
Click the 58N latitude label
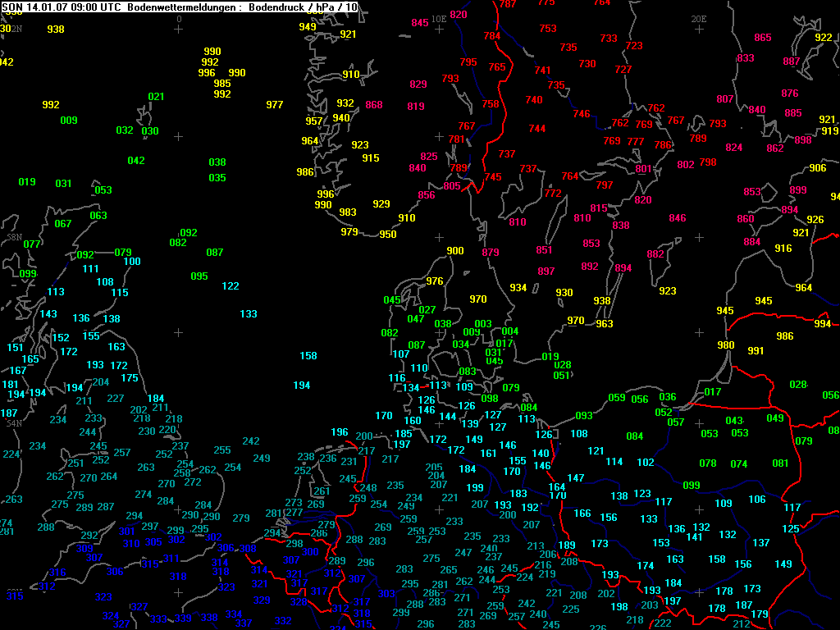pyautogui.click(x=14, y=236)
